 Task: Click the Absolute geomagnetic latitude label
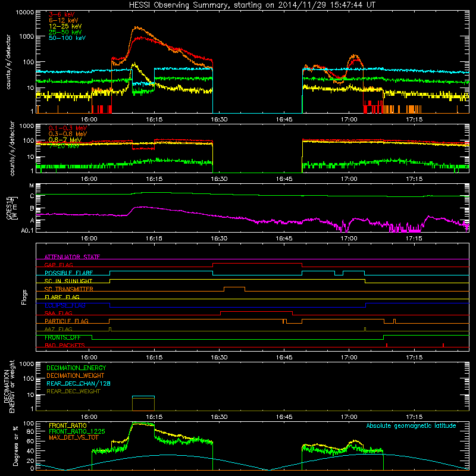tap(411, 425)
